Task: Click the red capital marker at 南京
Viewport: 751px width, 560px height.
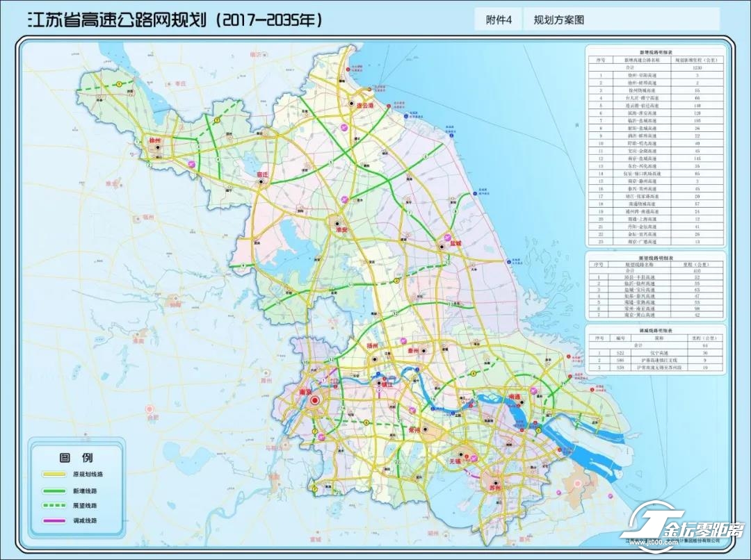Action: 315,401
